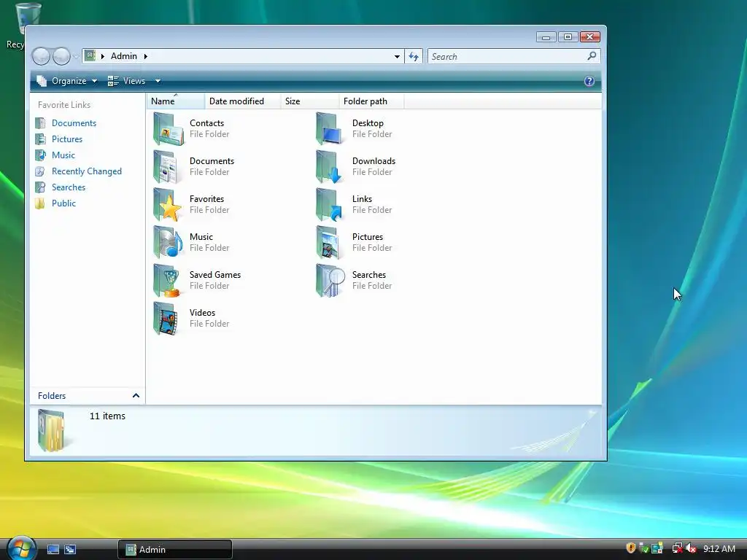This screenshot has width=747, height=560.
Task: Click the Admin breadcrumb in address bar
Action: pos(124,56)
